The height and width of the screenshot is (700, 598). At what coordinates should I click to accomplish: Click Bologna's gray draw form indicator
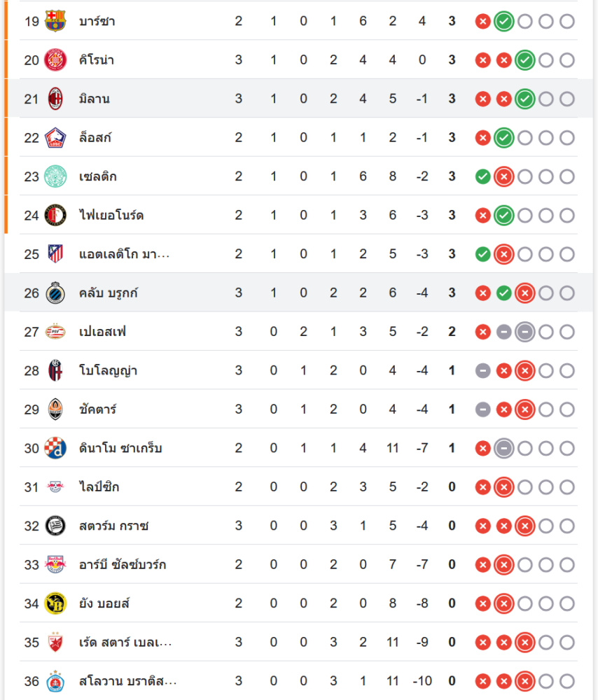pyautogui.click(x=482, y=370)
